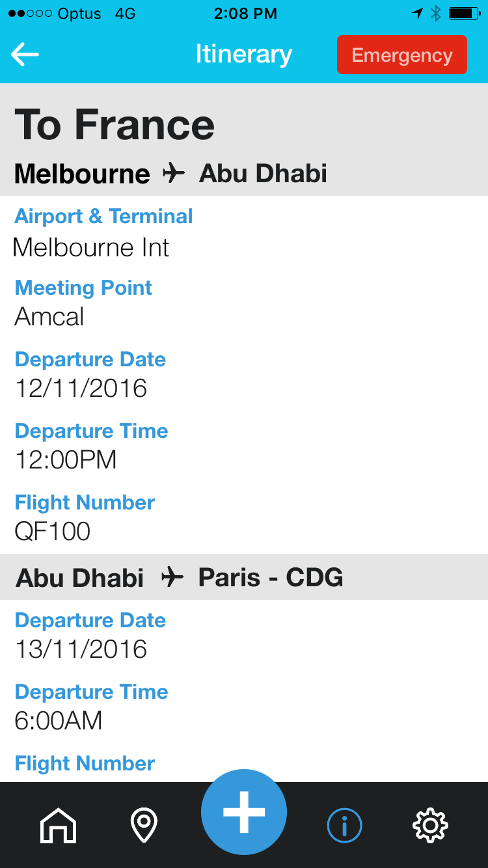The height and width of the screenshot is (868, 488).
Task: Tap the blue plus add button
Action: 244,811
